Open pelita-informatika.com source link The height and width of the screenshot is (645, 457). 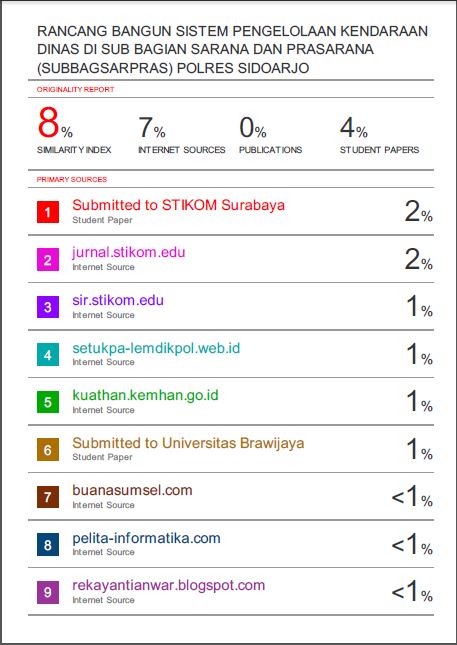point(146,538)
